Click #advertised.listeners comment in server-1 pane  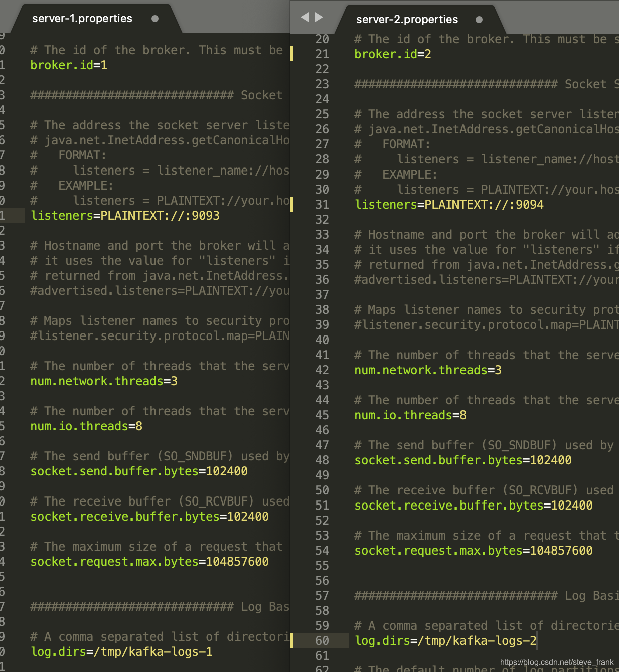(160, 291)
